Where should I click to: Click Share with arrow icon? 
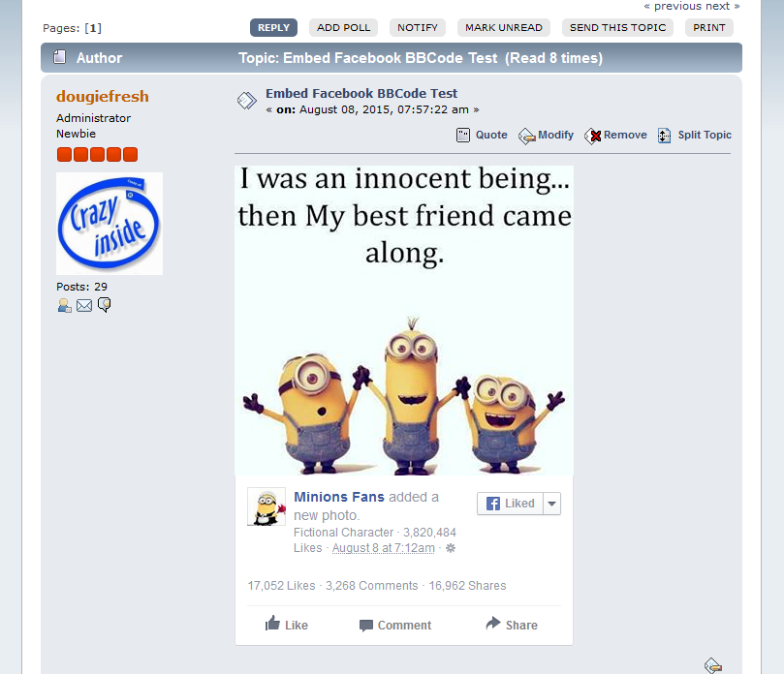tap(512, 624)
